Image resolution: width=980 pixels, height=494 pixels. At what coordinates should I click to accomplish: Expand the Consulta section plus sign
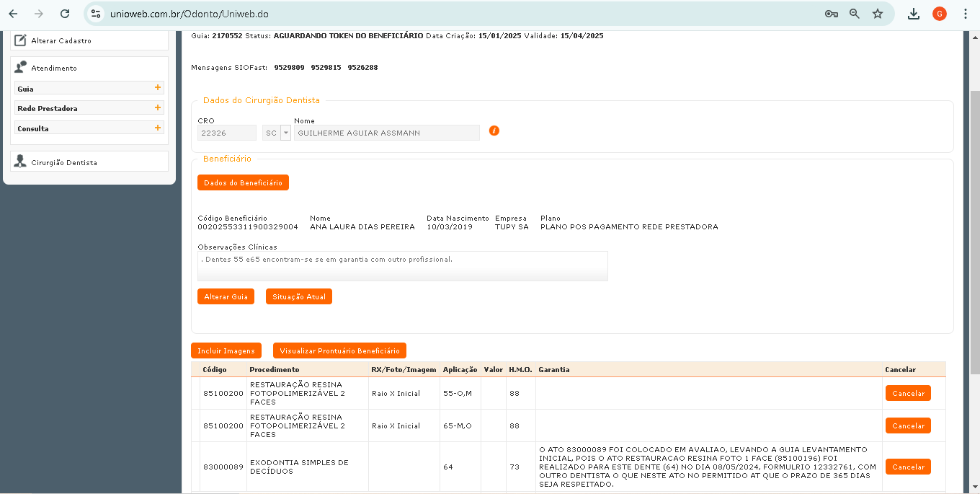coord(157,128)
